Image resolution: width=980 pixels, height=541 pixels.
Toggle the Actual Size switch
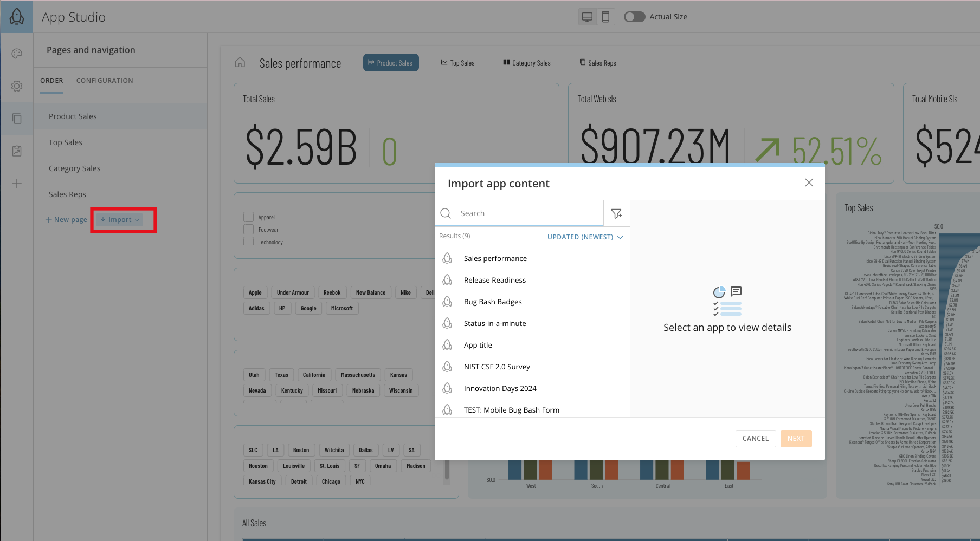(x=634, y=17)
